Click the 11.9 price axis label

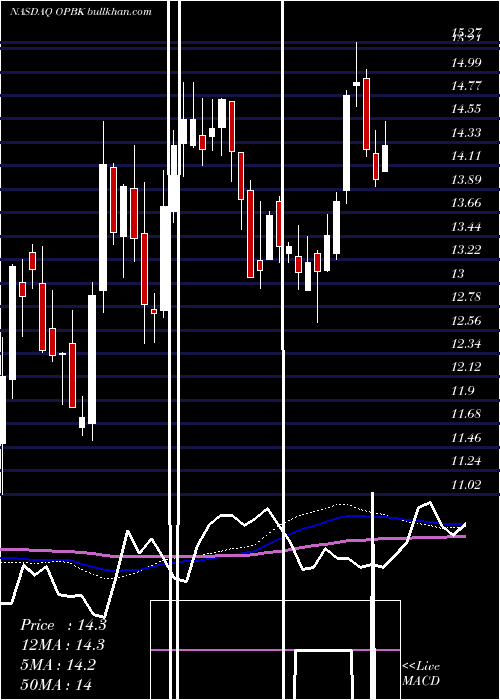tap(462, 391)
